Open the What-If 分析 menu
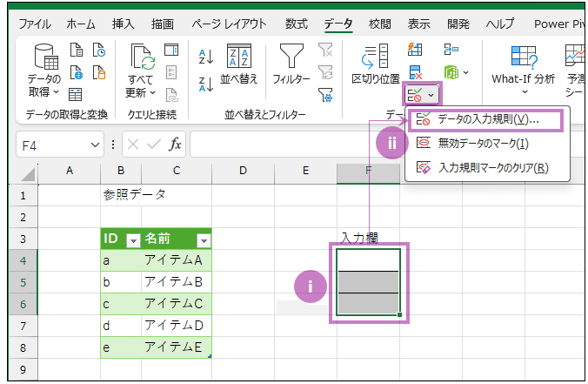Screen dimensions: 588x384 [524, 71]
